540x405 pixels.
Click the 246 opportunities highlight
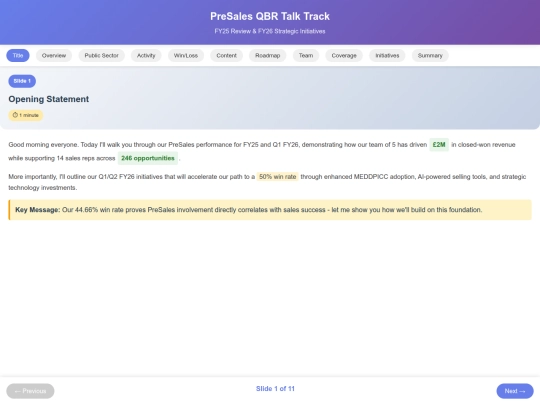coord(148,158)
